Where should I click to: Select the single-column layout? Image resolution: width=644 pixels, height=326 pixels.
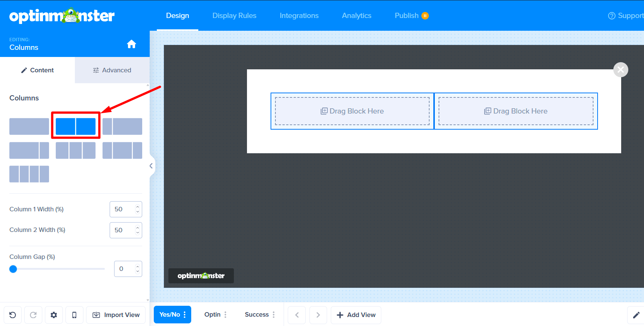pos(29,126)
